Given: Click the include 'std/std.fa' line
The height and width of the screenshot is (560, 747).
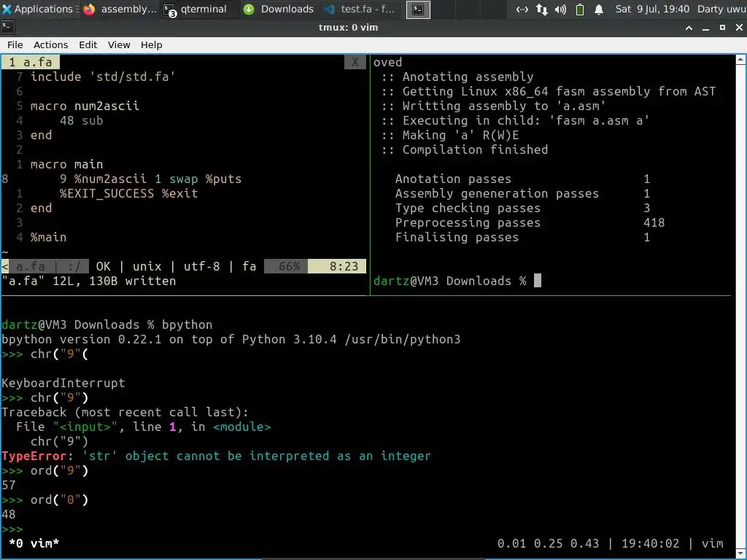Looking at the screenshot, I should tap(103, 77).
